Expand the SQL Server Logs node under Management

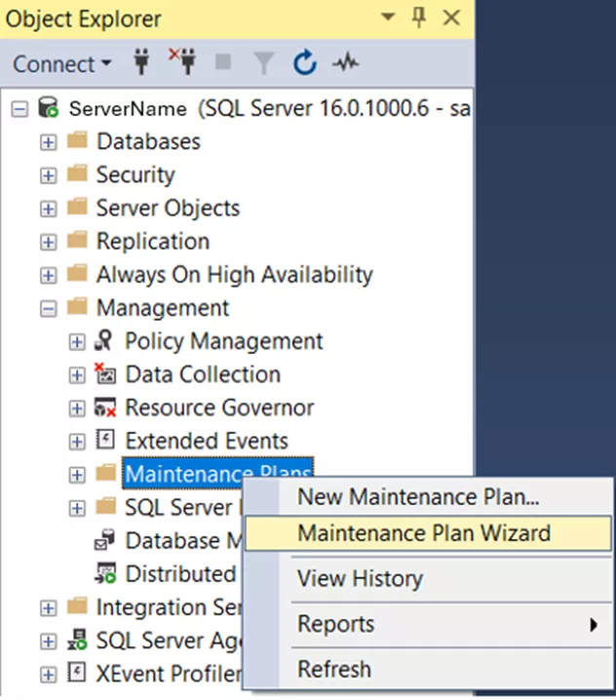pos(77,509)
